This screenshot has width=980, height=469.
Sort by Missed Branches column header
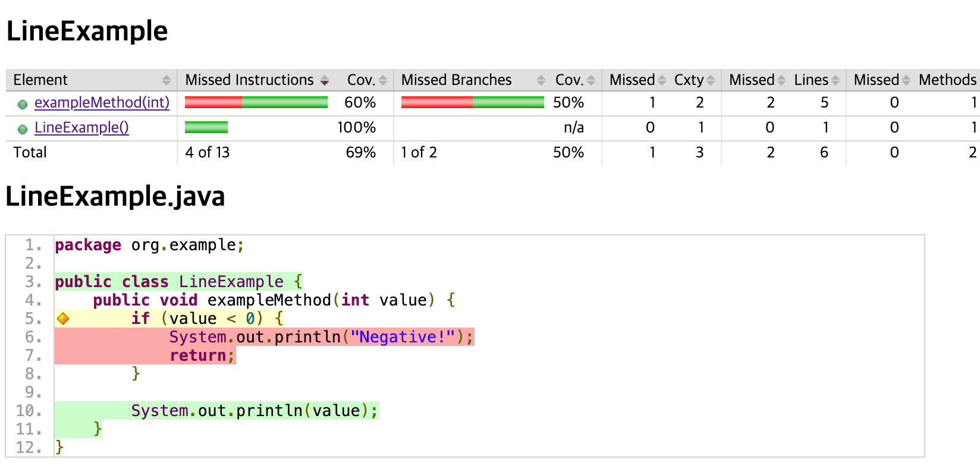coord(473,80)
